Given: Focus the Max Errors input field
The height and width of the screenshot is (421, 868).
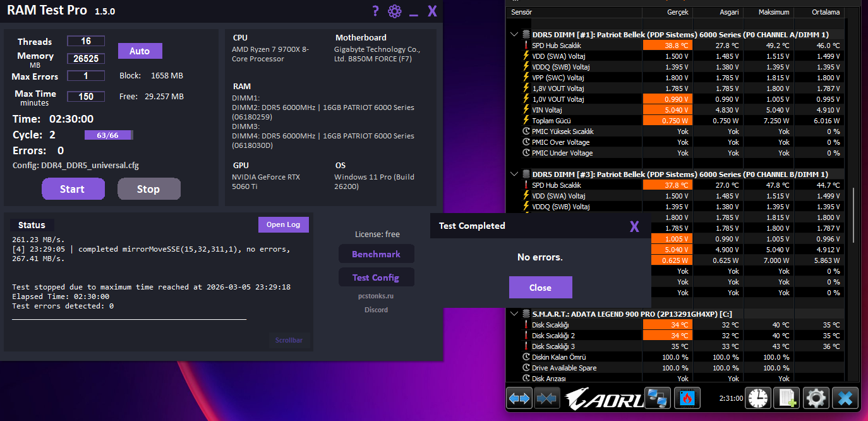Looking at the screenshot, I should coord(86,76).
